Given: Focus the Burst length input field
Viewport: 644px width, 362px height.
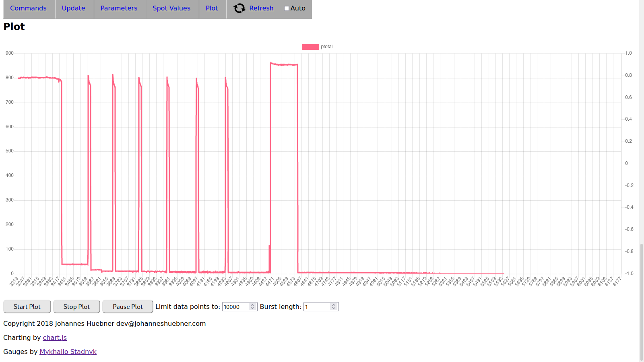Looking at the screenshot, I should pyautogui.click(x=317, y=307).
